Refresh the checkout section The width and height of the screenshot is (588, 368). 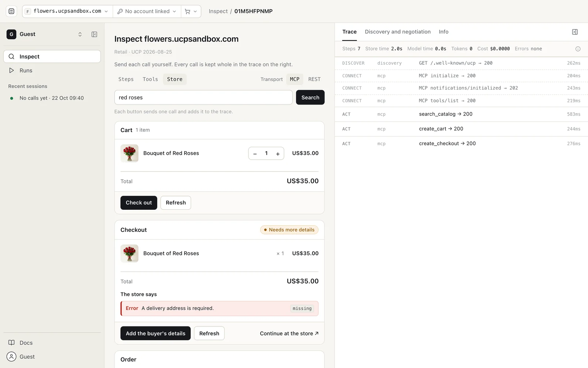[x=209, y=333]
